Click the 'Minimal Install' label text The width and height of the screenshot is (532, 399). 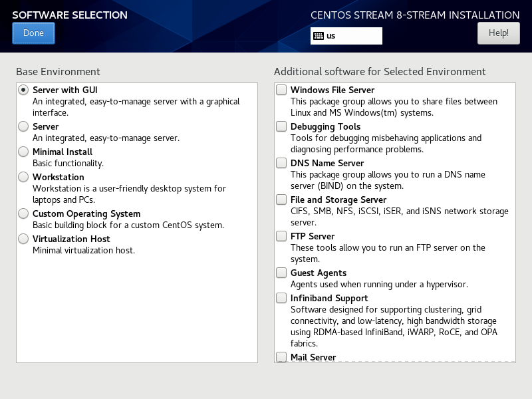pyautogui.click(x=63, y=152)
